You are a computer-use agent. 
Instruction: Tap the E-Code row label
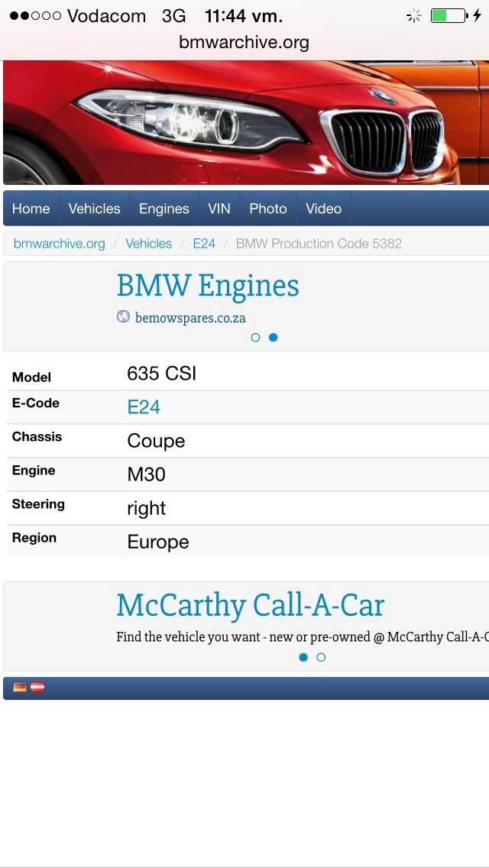35,403
